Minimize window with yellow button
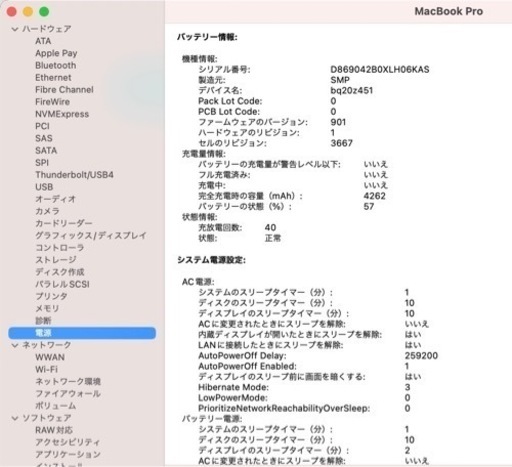This screenshot has width=512, height=467. (28, 12)
